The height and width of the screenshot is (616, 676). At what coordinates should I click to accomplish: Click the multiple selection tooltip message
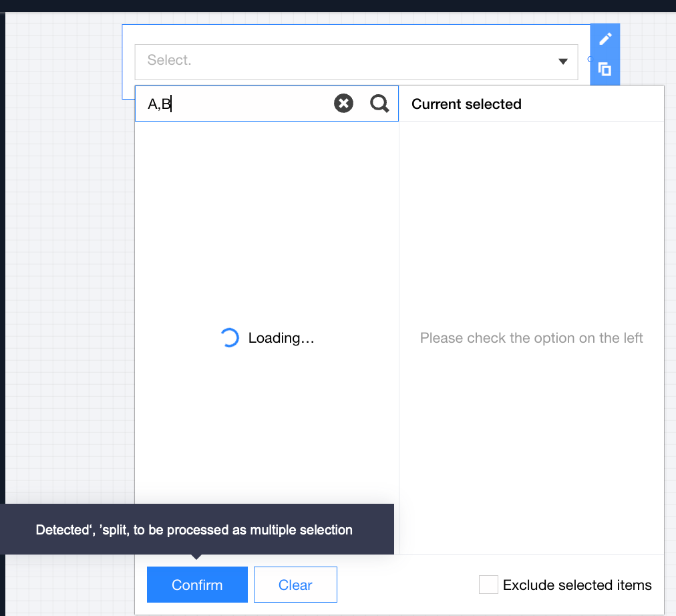pos(194,530)
